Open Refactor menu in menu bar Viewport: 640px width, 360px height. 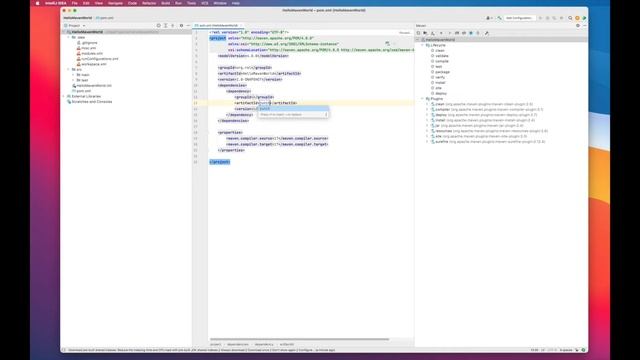coord(149,3)
